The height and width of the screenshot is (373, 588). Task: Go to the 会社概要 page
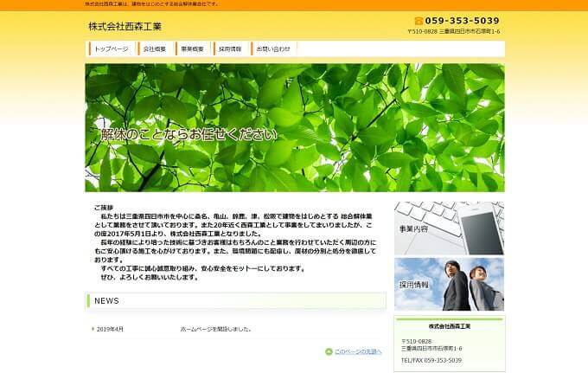point(155,48)
